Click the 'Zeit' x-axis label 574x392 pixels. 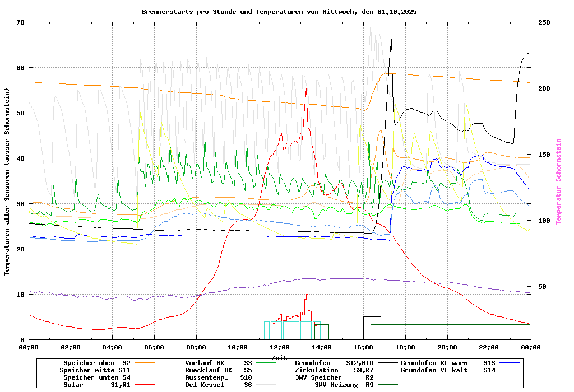pyautogui.click(x=279, y=357)
